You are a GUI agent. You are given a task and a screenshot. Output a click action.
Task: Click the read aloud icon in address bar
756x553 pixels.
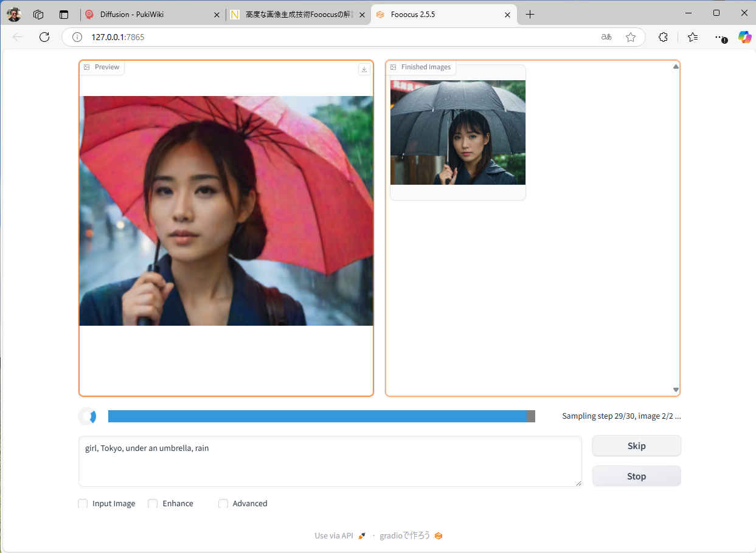pos(606,37)
